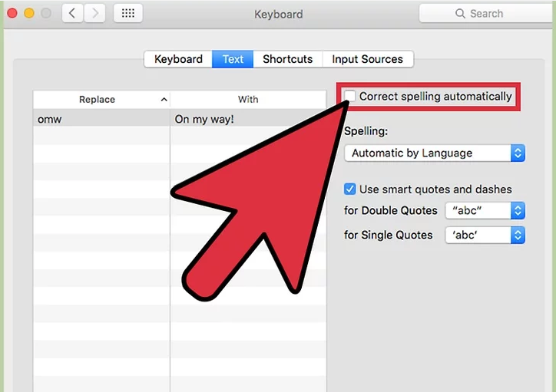The height and width of the screenshot is (392, 556).
Task: Click the for Double Quotes label
Action: [390, 211]
